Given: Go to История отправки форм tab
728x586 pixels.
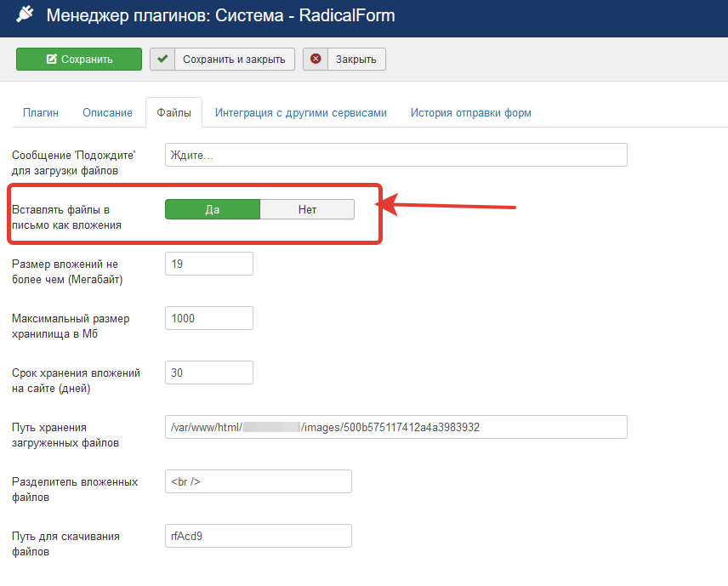Looking at the screenshot, I should click(470, 112).
